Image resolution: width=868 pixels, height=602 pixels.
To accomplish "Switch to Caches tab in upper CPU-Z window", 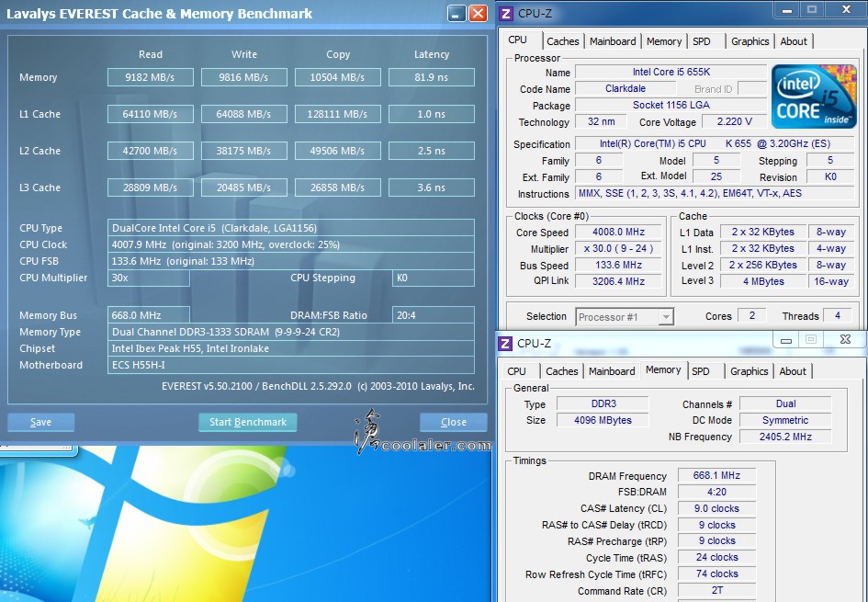I will point(562,41).
